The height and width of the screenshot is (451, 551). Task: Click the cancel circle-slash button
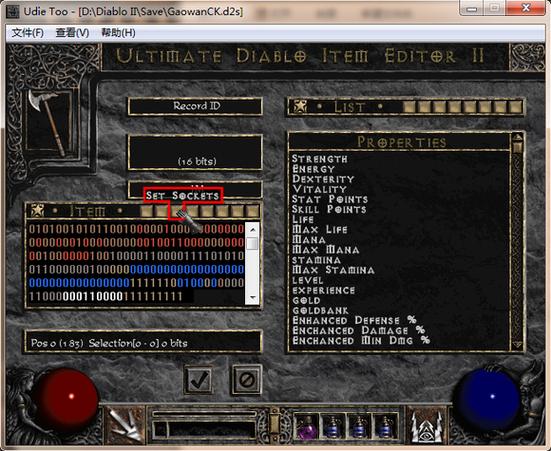[x=247, y=380]
